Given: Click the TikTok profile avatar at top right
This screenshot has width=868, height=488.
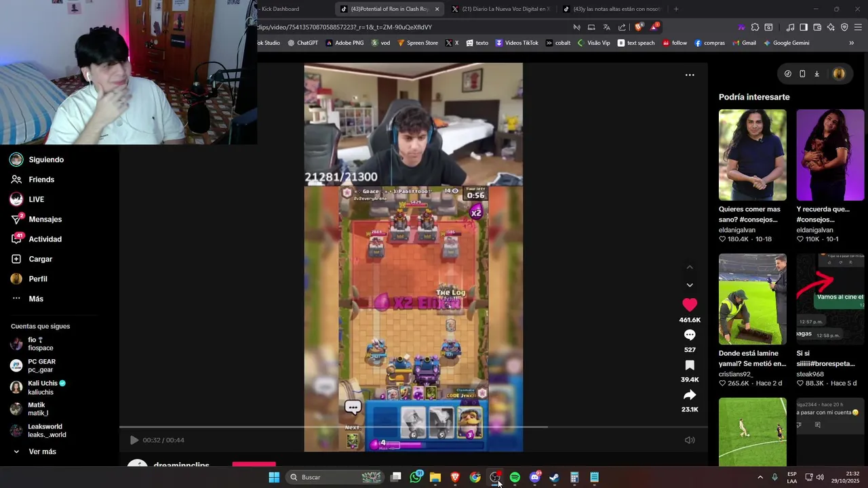Looking at the screenshot, I should 839,74.
